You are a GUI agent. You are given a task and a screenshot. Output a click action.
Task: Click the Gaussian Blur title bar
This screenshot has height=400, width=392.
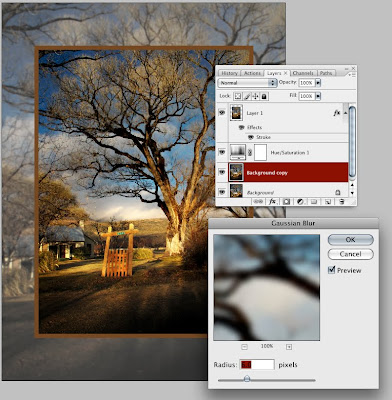tap(293, 223)
